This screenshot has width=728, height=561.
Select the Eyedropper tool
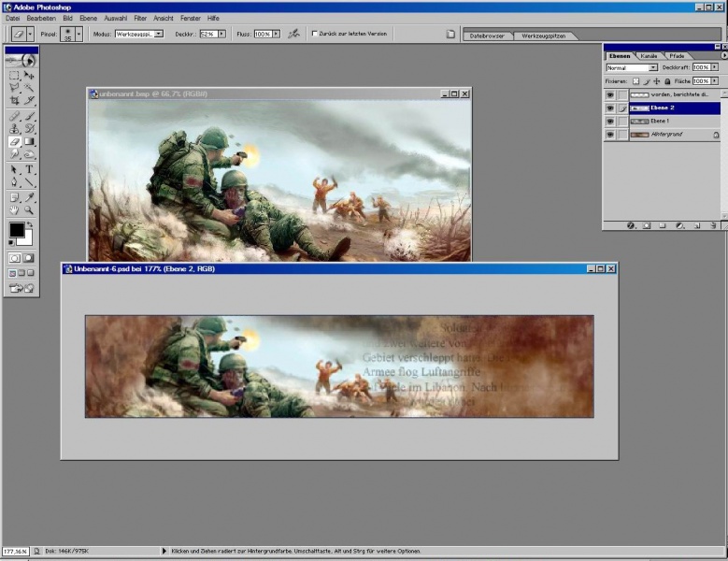point(29,197)
